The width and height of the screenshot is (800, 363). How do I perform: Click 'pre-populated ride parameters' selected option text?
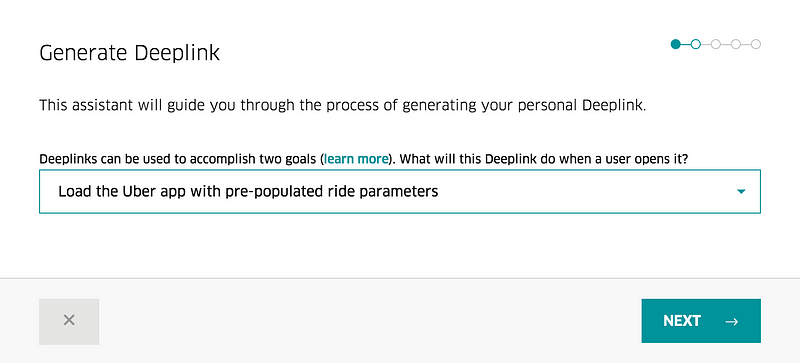click(339, 192)
